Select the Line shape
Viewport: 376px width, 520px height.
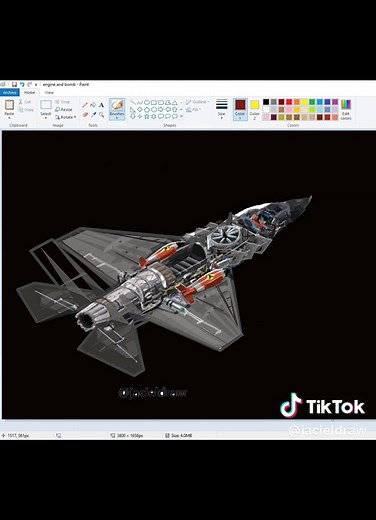133,102
